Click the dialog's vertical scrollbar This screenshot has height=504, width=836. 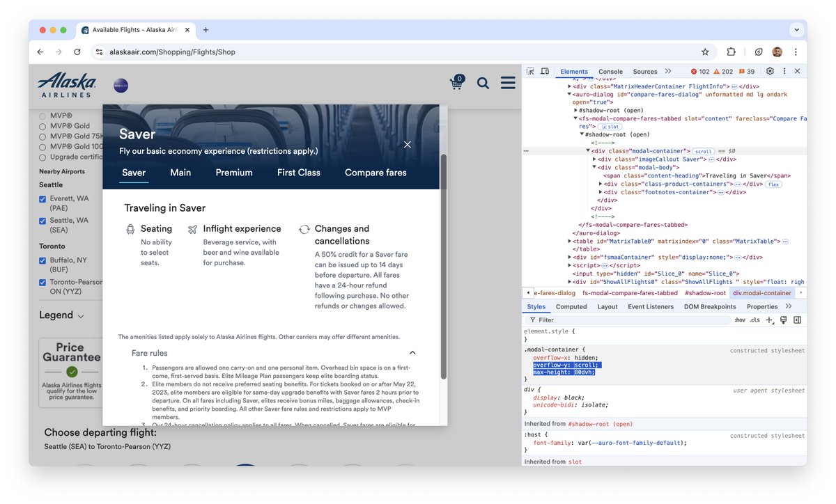tap(443, 267)
